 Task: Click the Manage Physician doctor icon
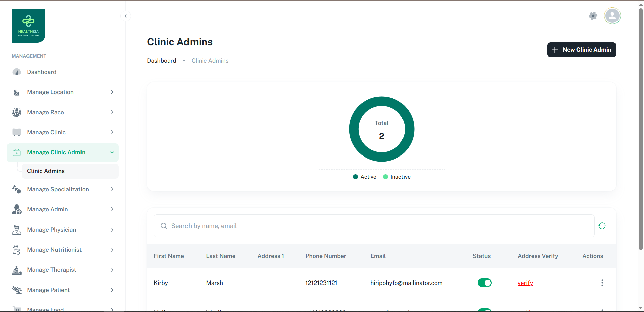tap(17, 230)
